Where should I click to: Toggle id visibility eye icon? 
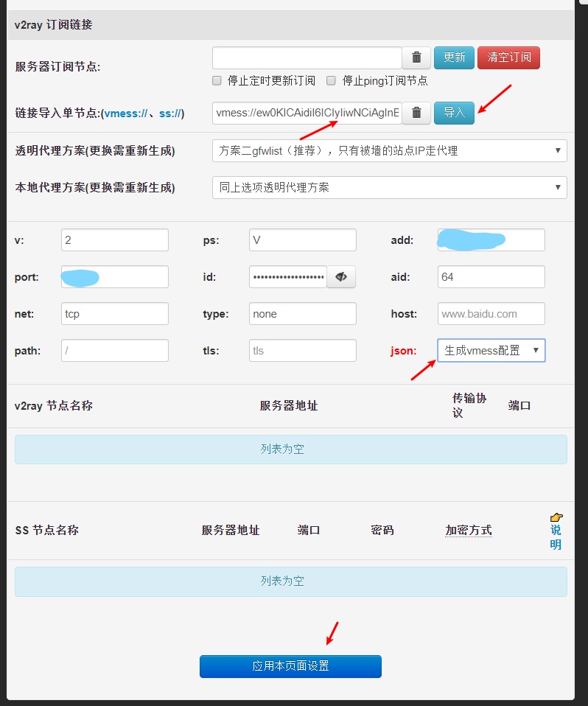click(340, 277)
